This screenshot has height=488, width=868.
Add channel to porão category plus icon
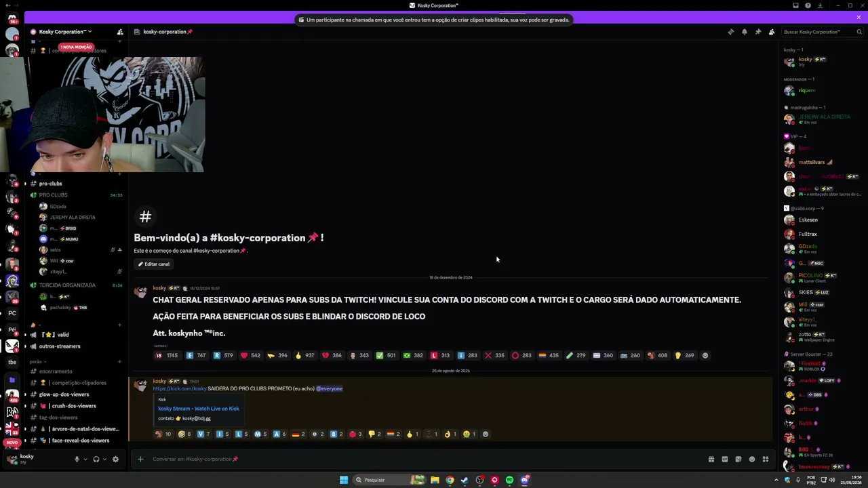pyautogui.click(x=120, y=362)
